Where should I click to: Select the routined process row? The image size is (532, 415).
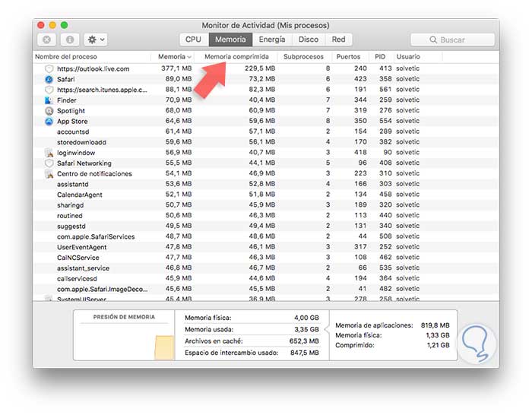pyautogui.click(x=266, y=216)
